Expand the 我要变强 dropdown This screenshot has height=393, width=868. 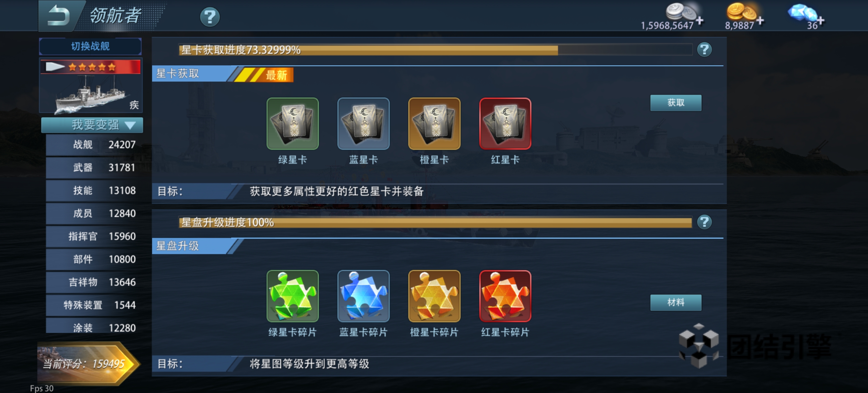click(92, 125)
